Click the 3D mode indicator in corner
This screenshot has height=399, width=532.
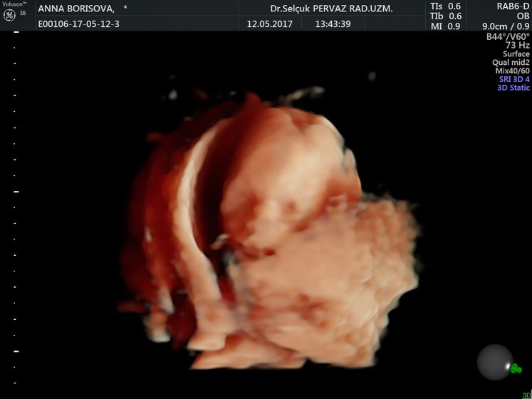click(x=525, y=395)
